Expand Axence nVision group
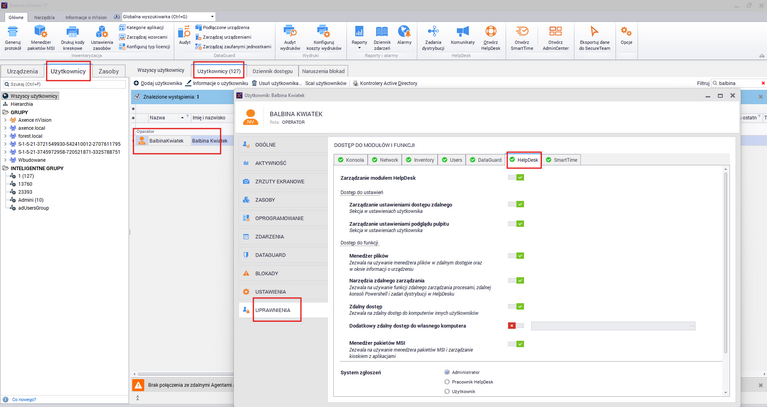767x407 pixels. pyautogui.click(x=5, y=120)
